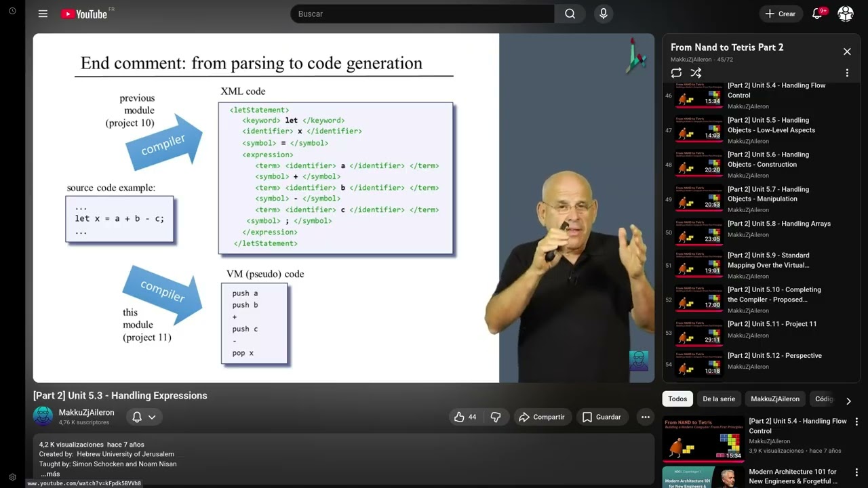868x488 pixels.
Task: Open playlist options three-dot menu
Action: [x=847, y=73]
